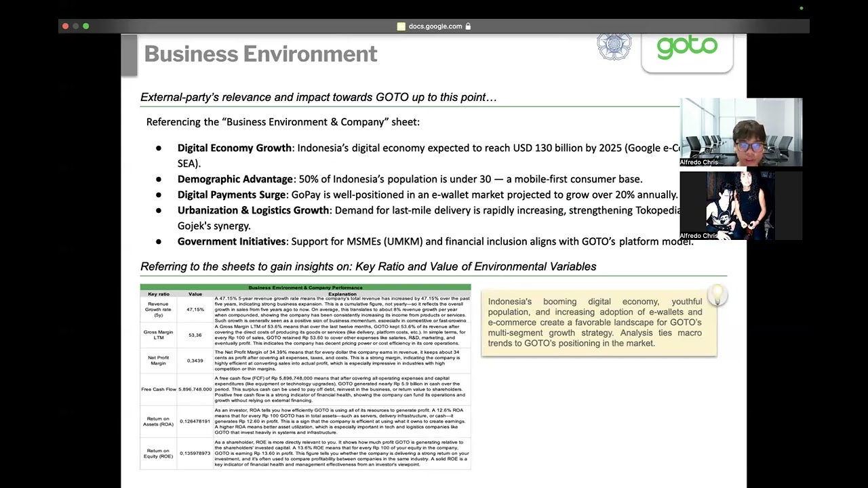Click the "5.896.748.000" value cell
Image resolution: width=868 pixels, height=488 pixels.
pos(195,389)
